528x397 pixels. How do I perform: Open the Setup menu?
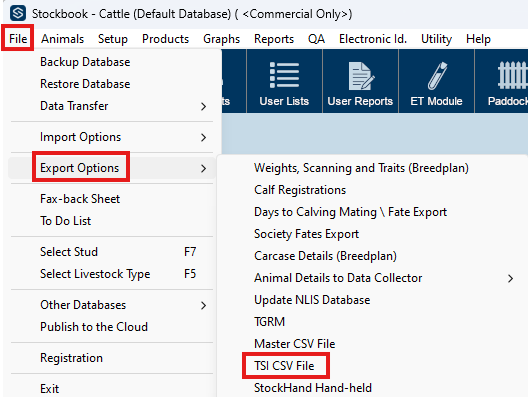pyautogui.click(x=113, y=39)
